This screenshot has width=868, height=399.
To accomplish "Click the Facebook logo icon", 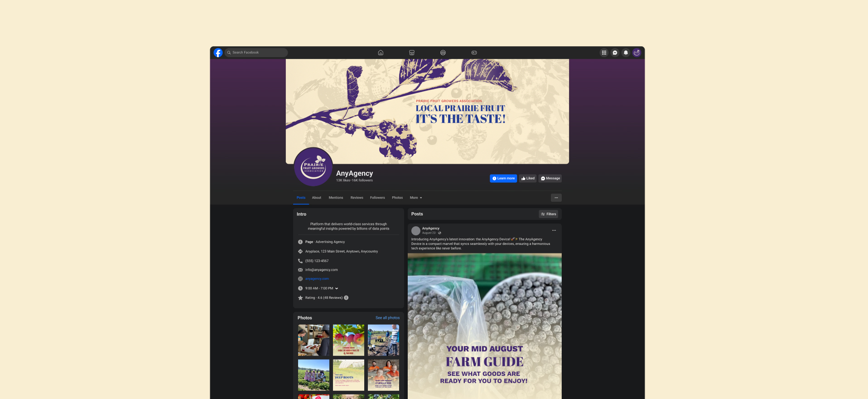I will click(218, 53).
